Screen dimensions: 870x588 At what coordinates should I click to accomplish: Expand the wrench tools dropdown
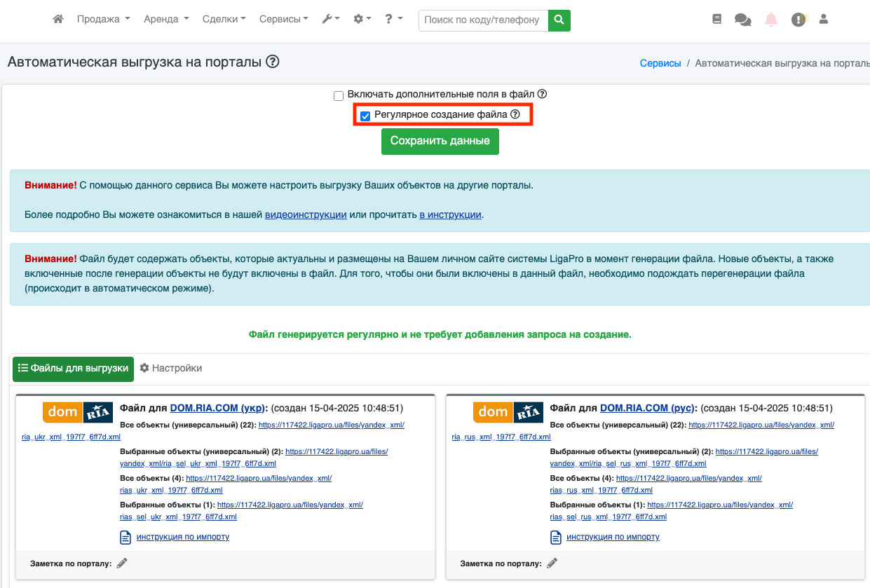(x=330, y=20)
